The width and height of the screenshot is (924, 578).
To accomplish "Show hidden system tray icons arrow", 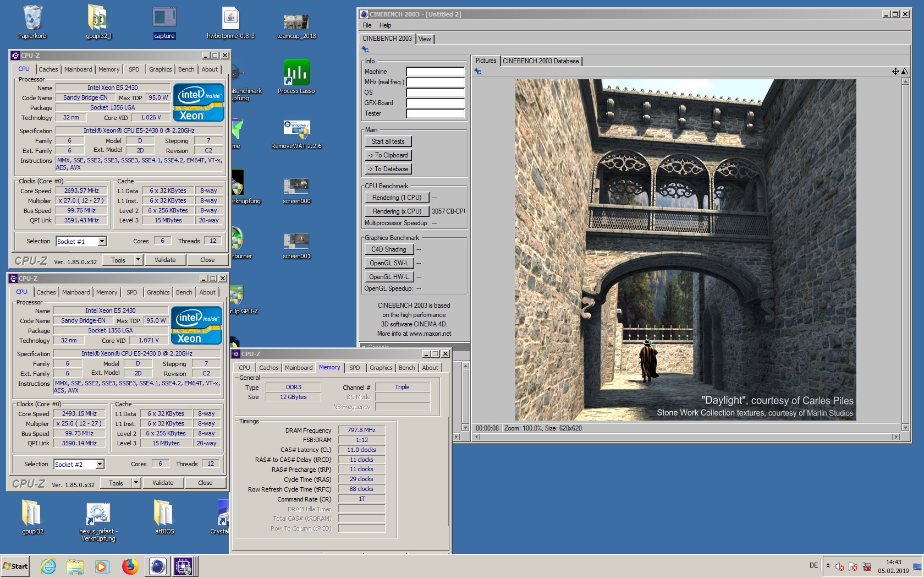I will [x=828, y=565].
